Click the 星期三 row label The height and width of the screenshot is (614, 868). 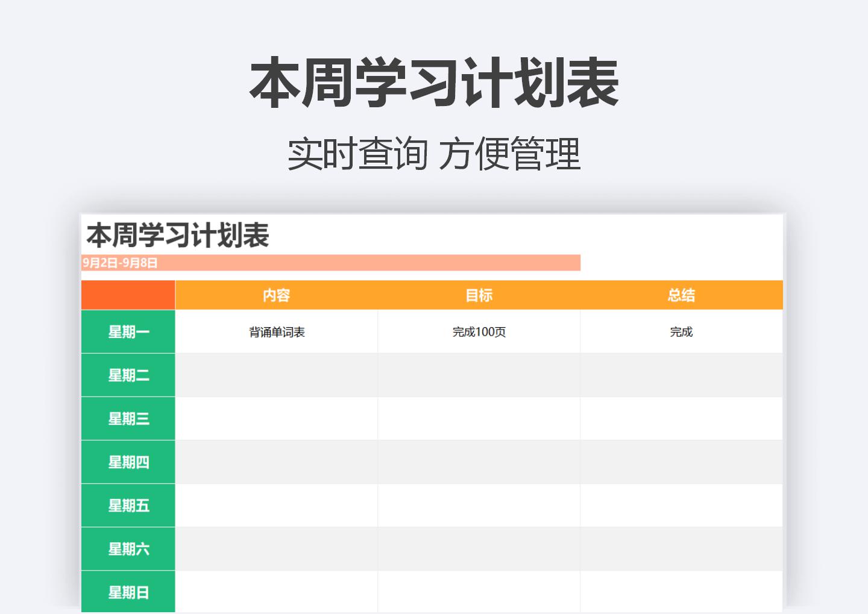128,418
